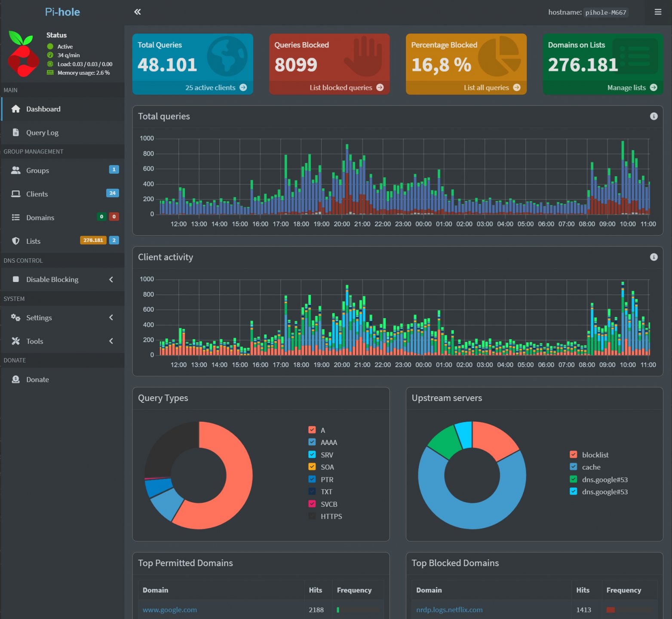Open the hamburger menu beside the hostname
The width and height of the screenshot is (672, 619).
click(658, 12)
